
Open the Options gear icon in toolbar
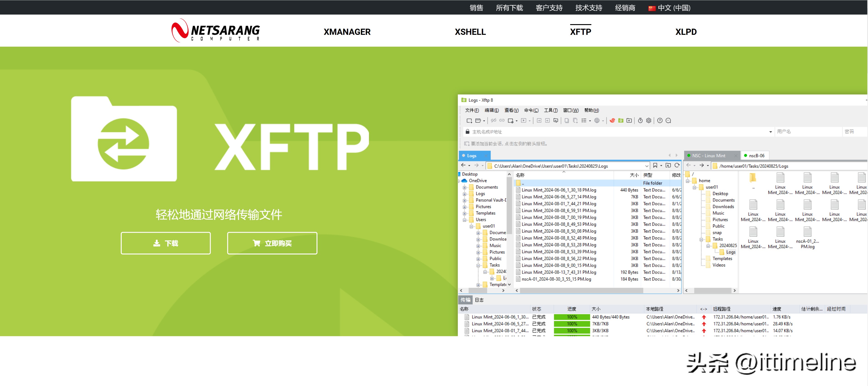click(x=648, y=120)
